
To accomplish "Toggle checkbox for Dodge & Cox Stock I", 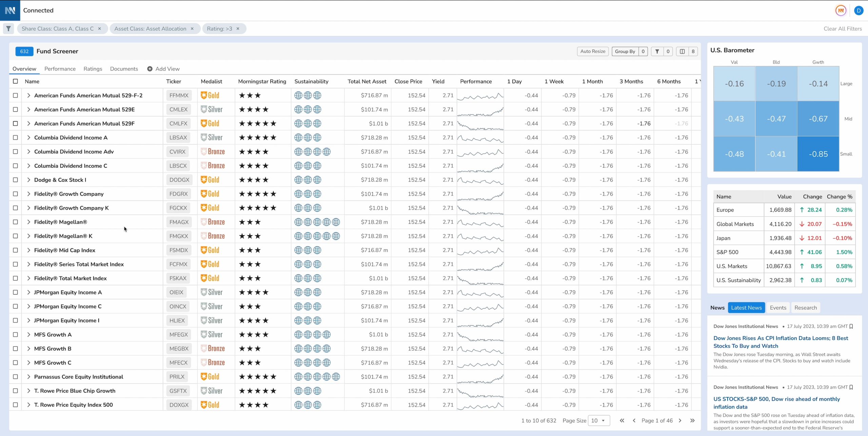I will [16, 180].
